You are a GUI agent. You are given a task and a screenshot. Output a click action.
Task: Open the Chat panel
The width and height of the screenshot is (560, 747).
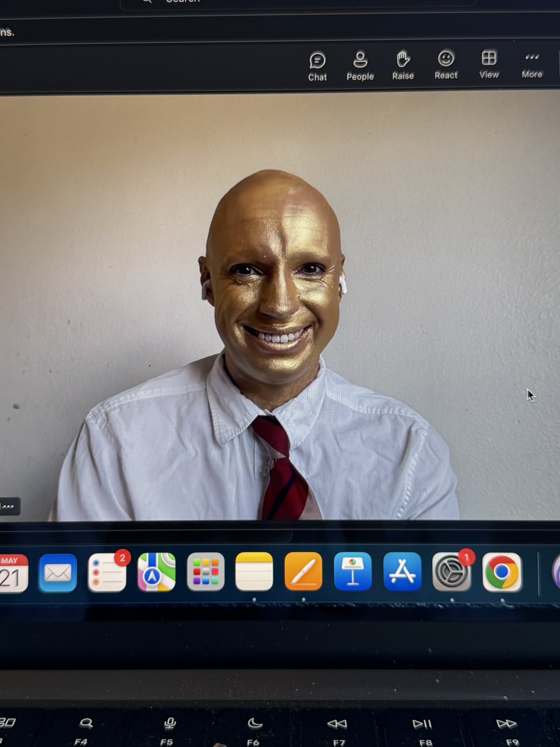coord(317,66)
